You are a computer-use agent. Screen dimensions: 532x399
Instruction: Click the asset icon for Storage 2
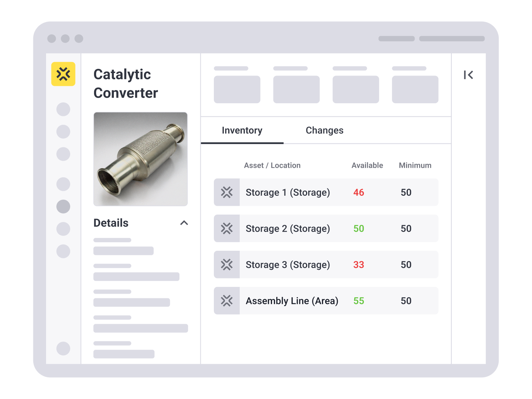click(x=227, y=228)
